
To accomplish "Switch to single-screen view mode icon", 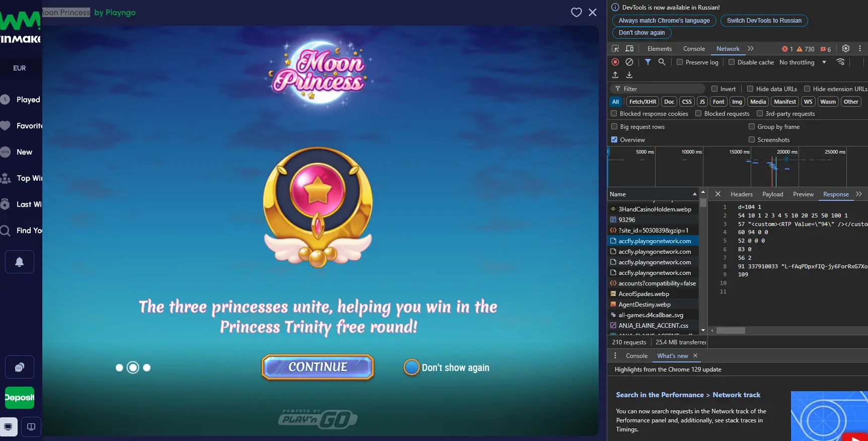I will point(9,427).
